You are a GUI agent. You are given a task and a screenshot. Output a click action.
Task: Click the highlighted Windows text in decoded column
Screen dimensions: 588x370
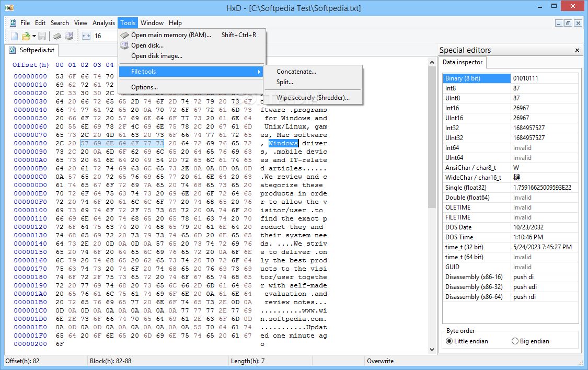tap(283, 143)
